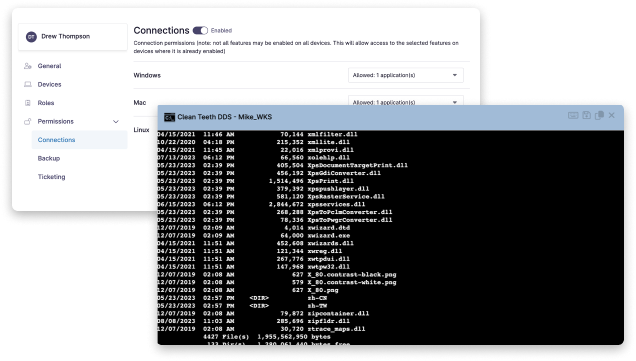Click XpsToPclmConverter.dll in terminal
The height and width of the screenshot is (361, 636).
[350, 212]
